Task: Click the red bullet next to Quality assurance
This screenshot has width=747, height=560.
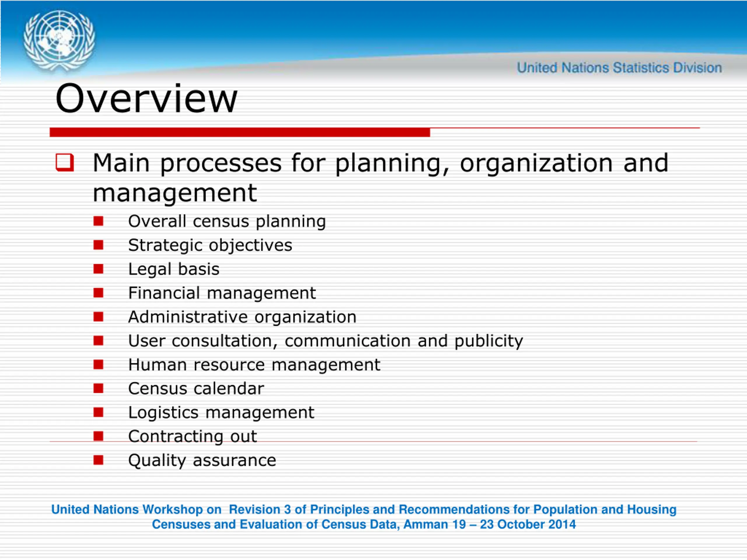Action: (98, 460)
